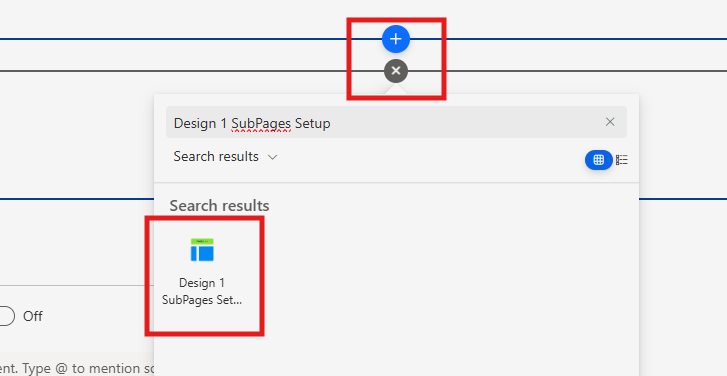Close the web part toolbox with gray X
Viewport: 727px width, 376px height.
click(x=395, y=71)
